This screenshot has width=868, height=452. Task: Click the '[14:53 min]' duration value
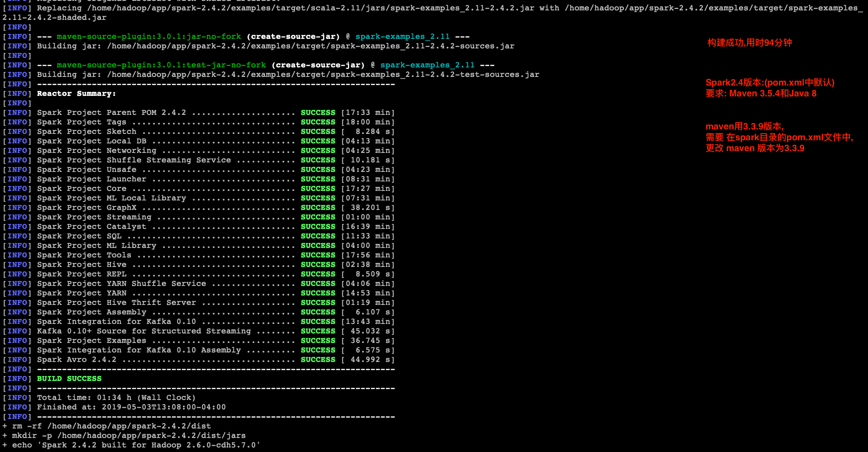click(368, 293)
